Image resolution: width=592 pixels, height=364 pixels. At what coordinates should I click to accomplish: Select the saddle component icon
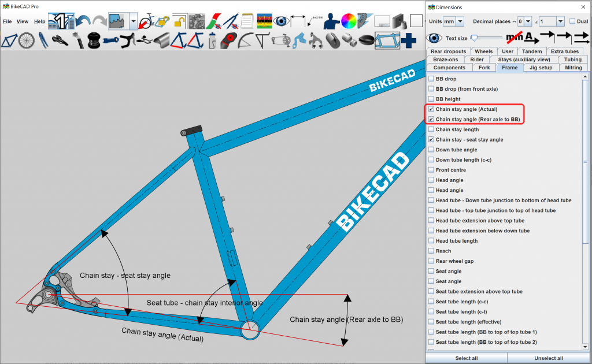[x=61, y=40]
